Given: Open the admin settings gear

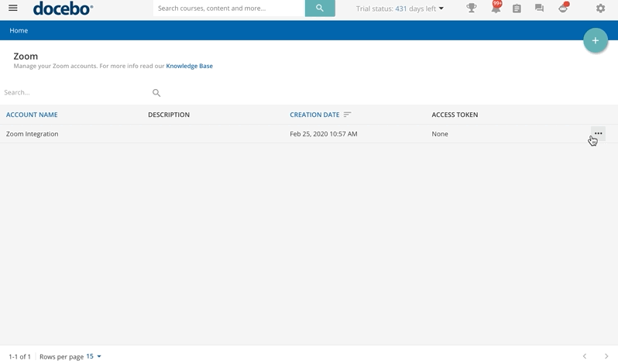Looking at the screenshot, I should coord(600,8).
